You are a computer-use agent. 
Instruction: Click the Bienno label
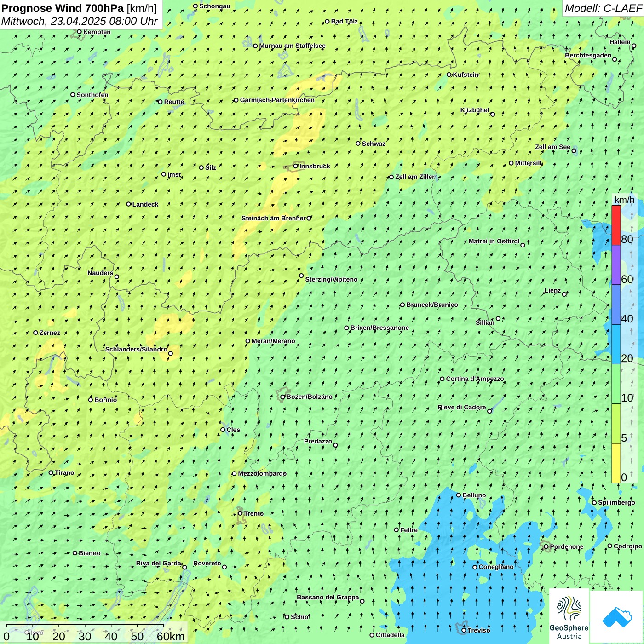point(90,553)
